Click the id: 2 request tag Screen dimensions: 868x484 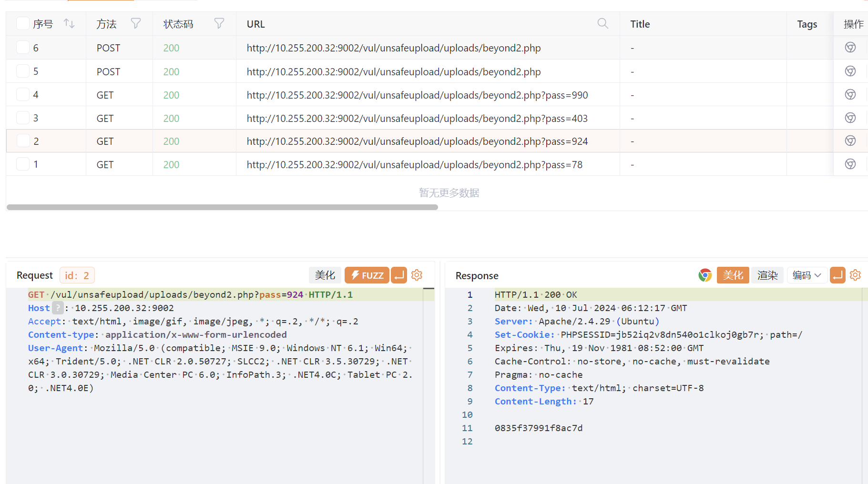point(77,275)
